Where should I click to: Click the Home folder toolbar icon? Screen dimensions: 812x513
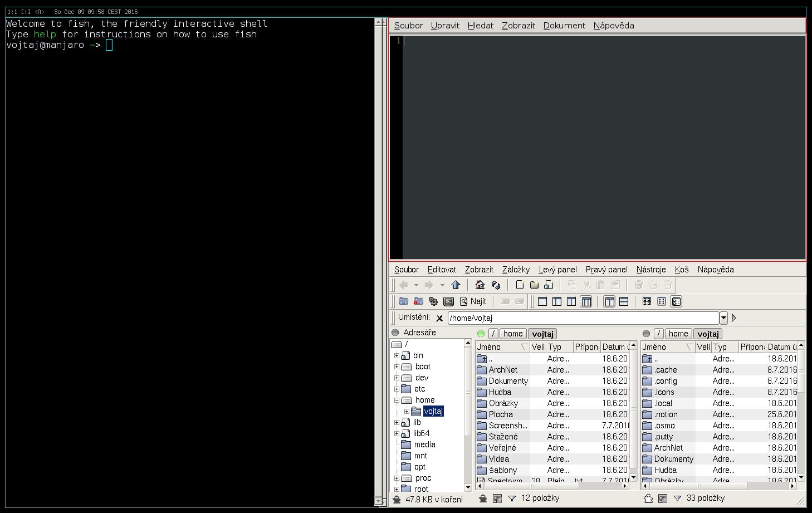(x=480, y=285)
